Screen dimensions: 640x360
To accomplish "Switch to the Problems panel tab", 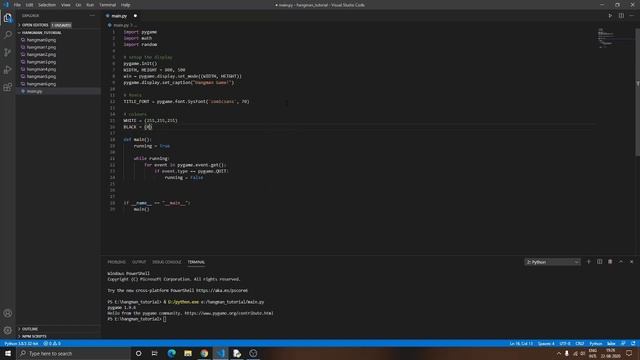I will [116, 262].
